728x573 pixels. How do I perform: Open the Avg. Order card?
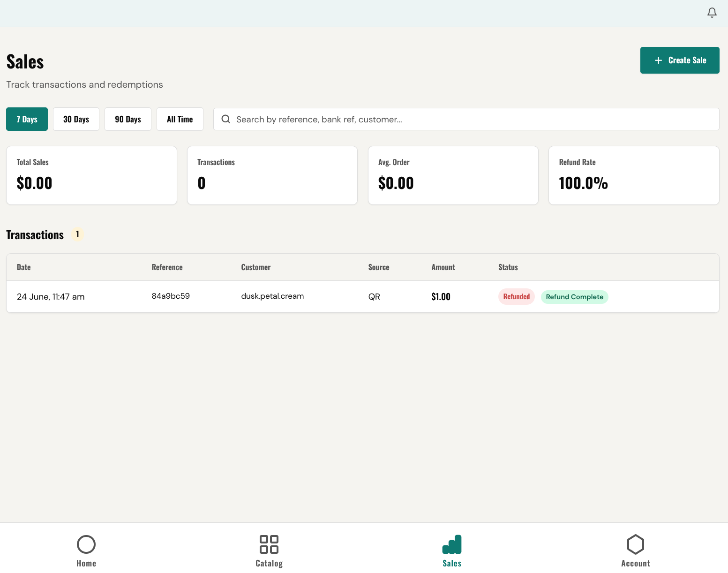[453, 175]
